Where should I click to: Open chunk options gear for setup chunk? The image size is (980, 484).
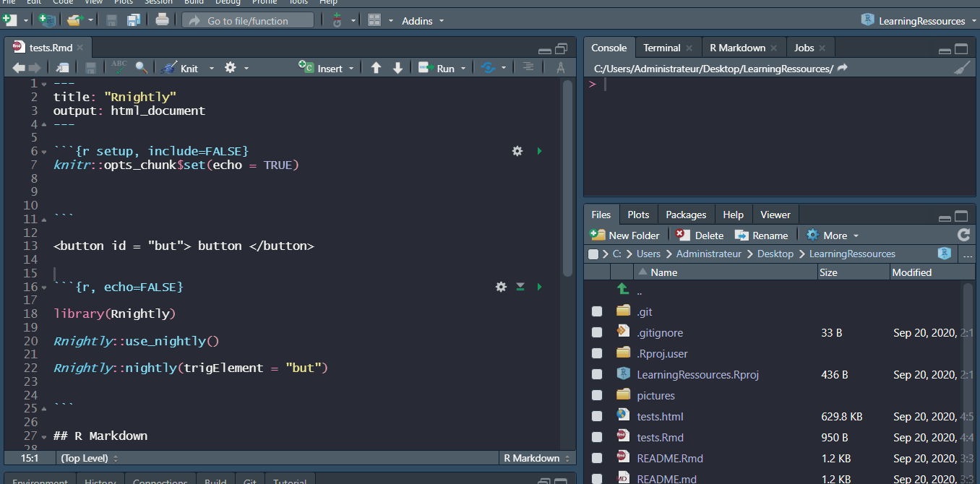click(x=517, y=151)
